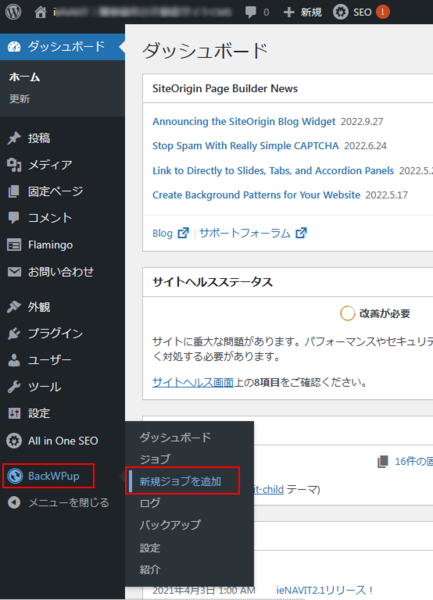Click the BackWPup globe icon
The height and width of the screenshot is (600, 433).
coord(15,476)
